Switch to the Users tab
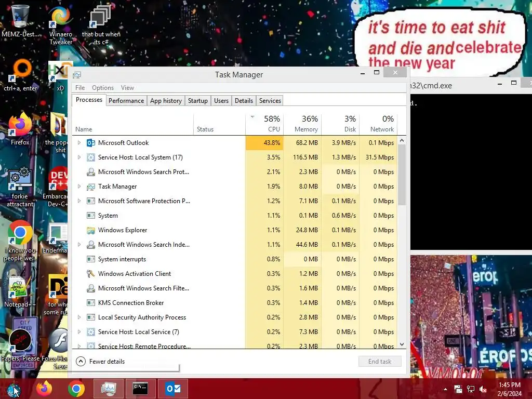 221,101
